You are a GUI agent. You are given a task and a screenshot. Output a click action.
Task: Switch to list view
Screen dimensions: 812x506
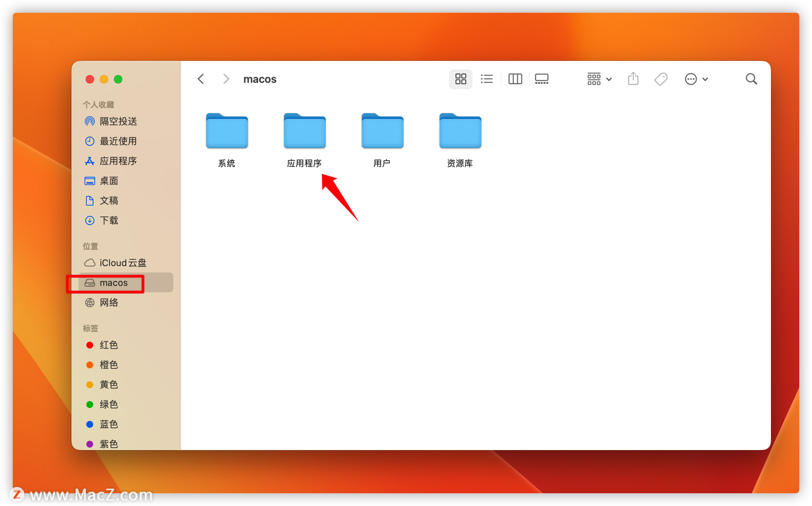coord(487,79)
